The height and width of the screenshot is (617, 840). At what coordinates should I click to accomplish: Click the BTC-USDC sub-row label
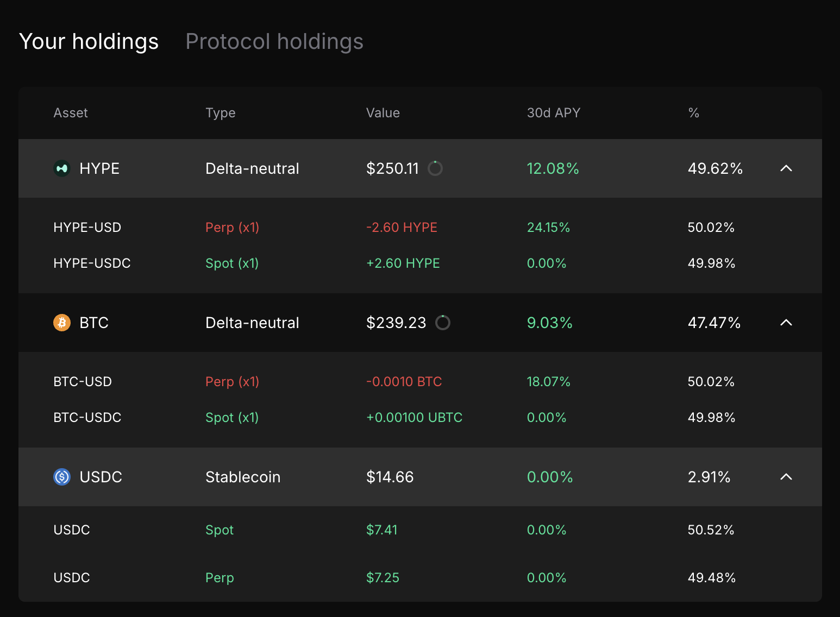coord(87,418)
